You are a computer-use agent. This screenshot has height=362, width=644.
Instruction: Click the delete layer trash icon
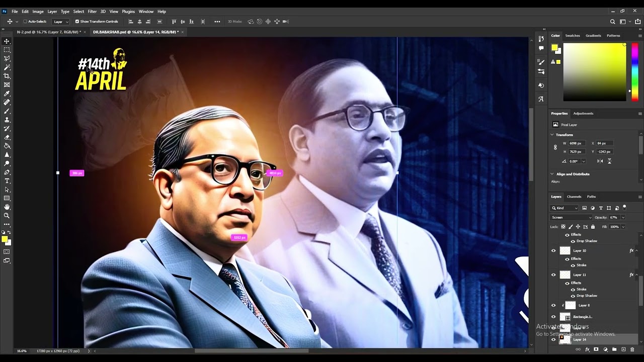[632, 349]
